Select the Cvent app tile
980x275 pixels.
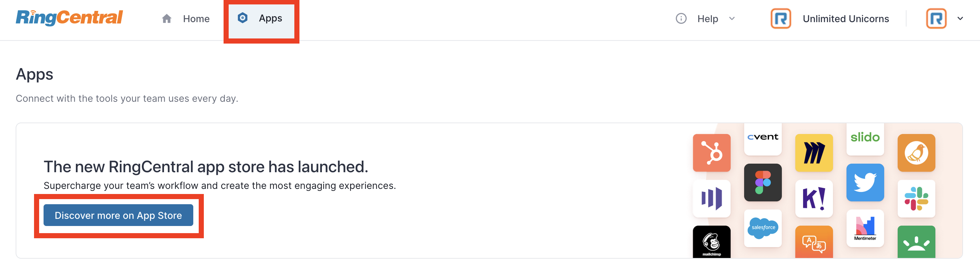click(x=763, y=139)
